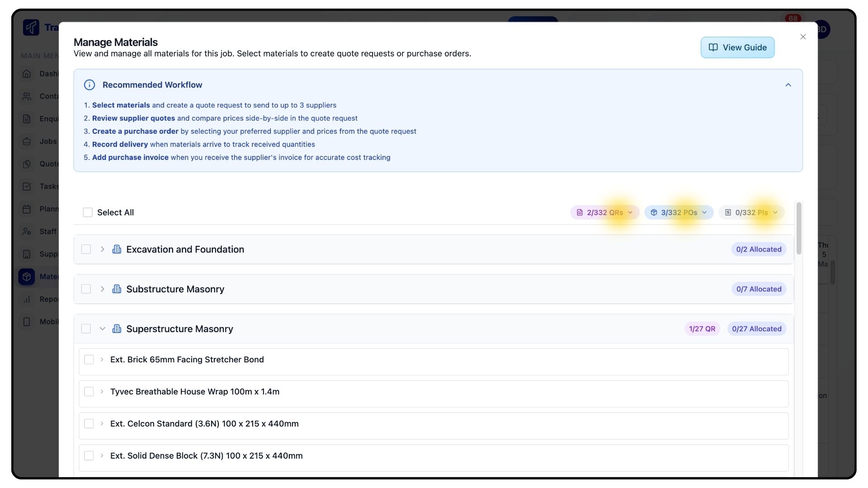Click the building icon beside Substructure Masonry
Image resolution: width=868 pixels, height=488 pixels.
point(117,289)
